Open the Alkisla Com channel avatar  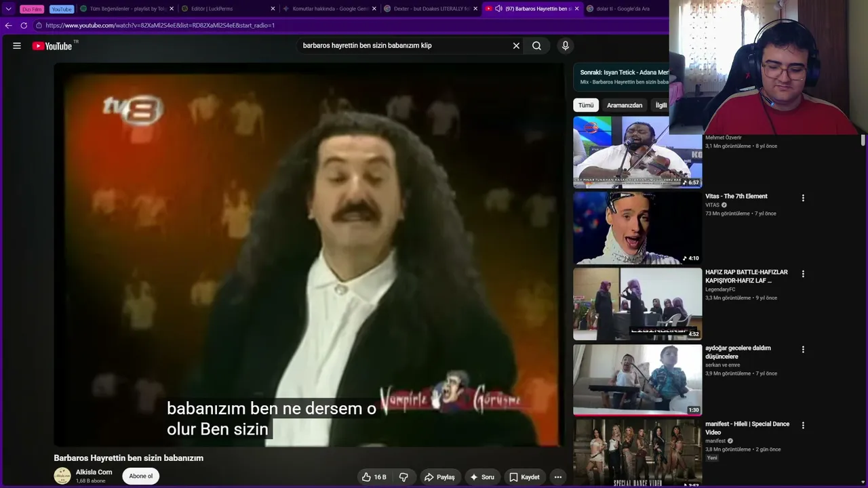pyautogui.click(x=62, y=476)
